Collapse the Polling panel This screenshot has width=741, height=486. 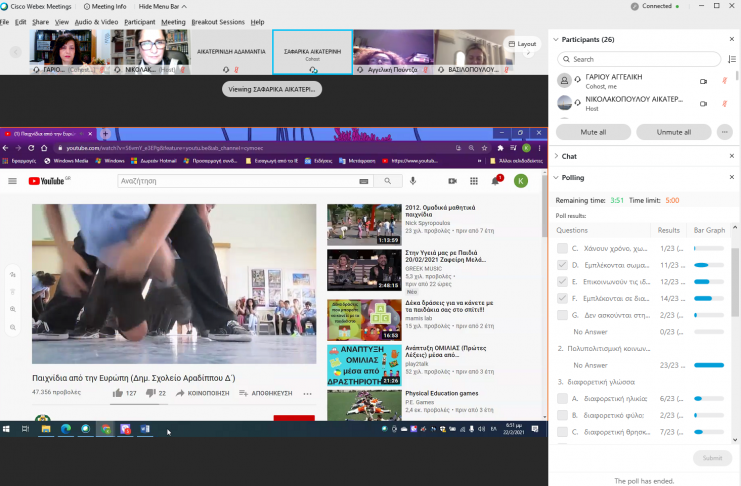(x=556, y=178)
